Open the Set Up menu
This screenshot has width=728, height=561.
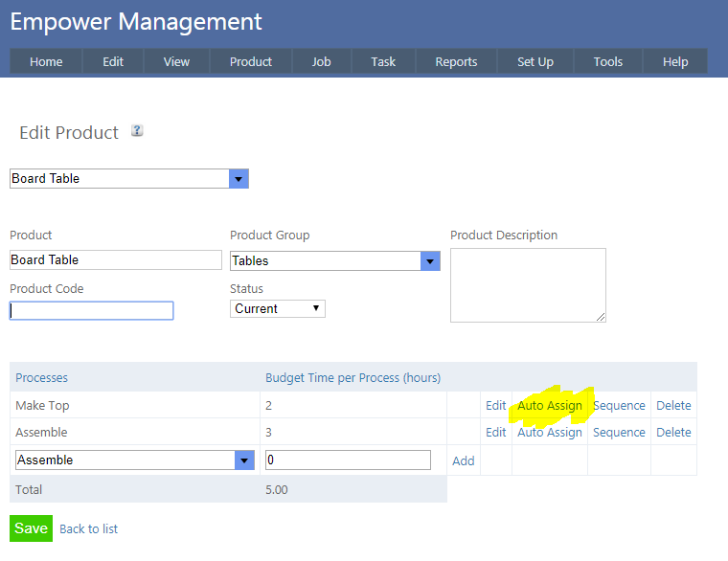tap(535, 61)
